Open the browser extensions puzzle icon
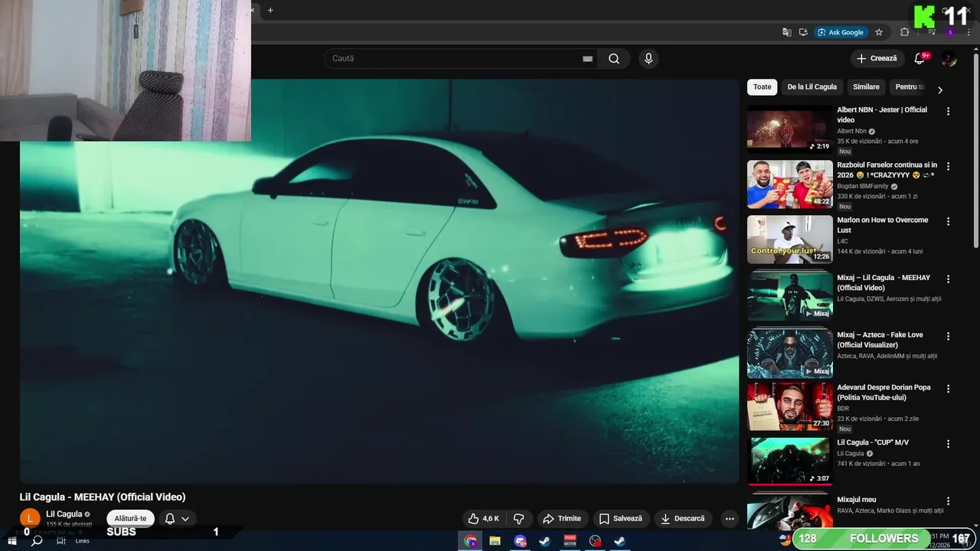Viewport: 980px width, 551px height. [904, 32]
